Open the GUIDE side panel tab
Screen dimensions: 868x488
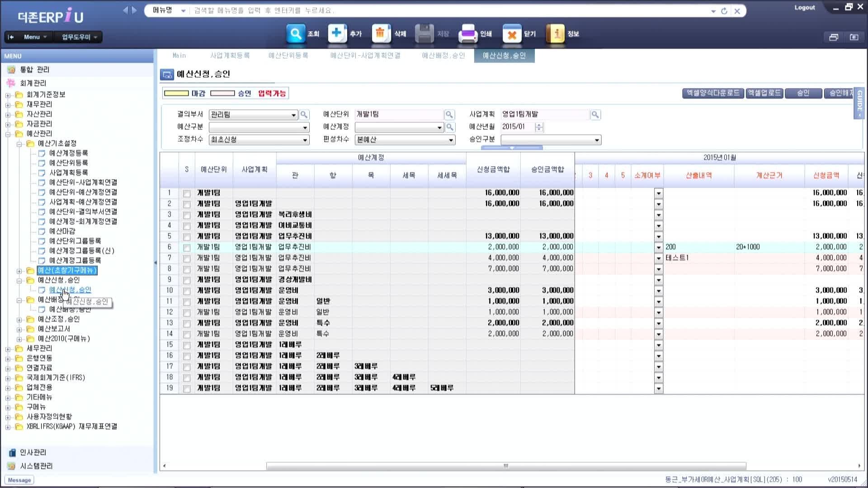click(x=859, y=103)
